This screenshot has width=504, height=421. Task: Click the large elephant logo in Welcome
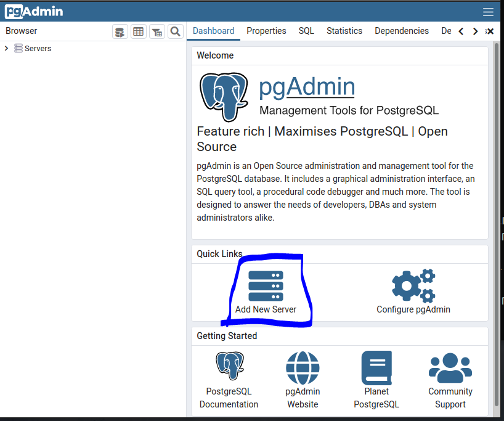(224, 97)
